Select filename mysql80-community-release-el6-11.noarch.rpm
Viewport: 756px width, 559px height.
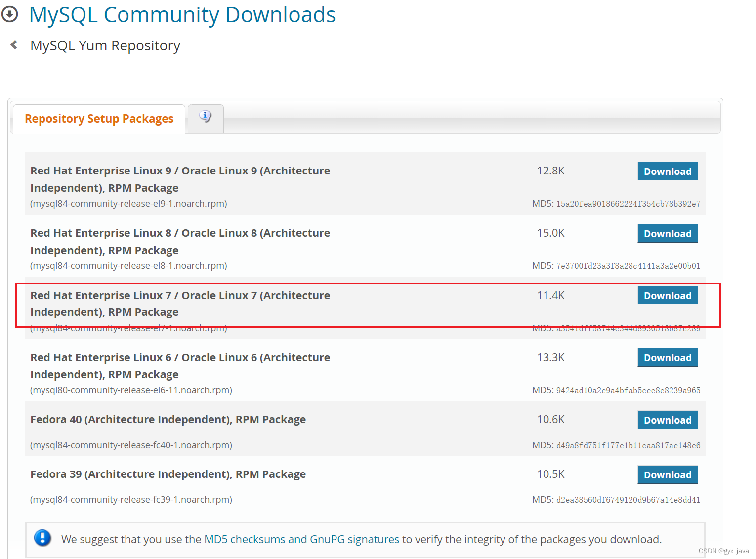131,390
